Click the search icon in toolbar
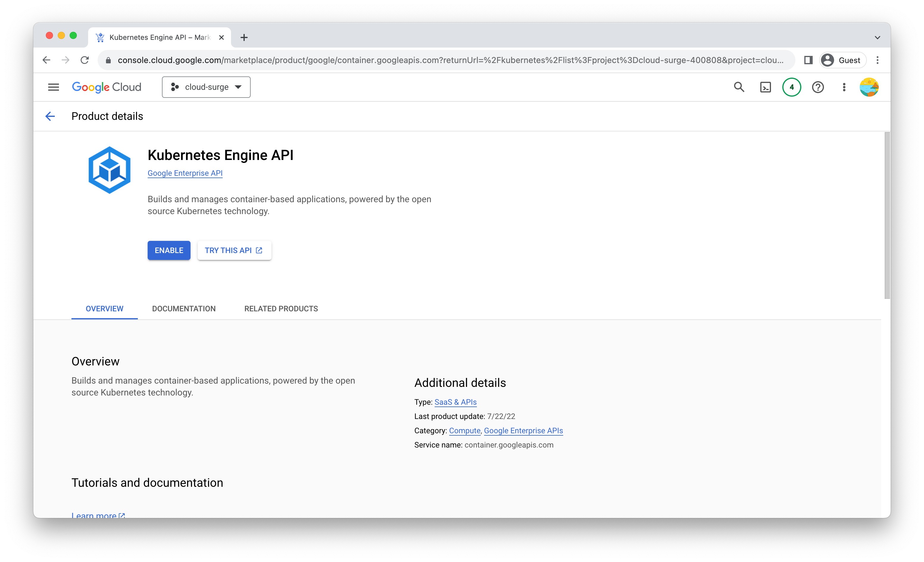924x562 pixels. click(739, 87)
